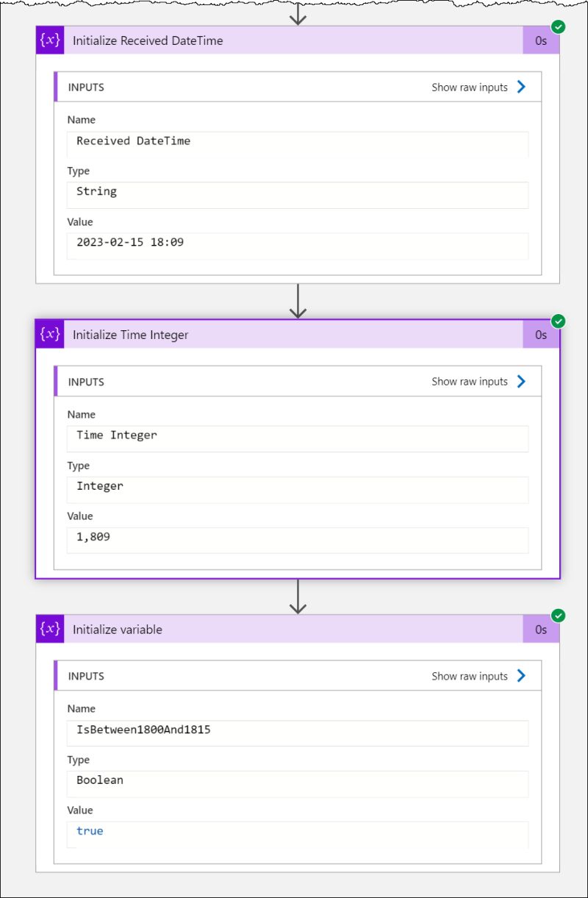Viewport: 588px width, 898px height.
Task: Click the {x} variable icon on Initialize variable
Action: pos(49,630)
